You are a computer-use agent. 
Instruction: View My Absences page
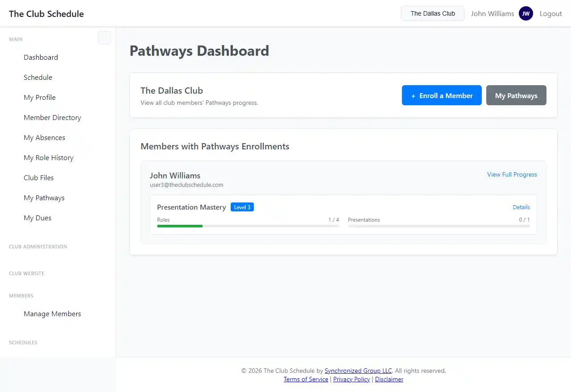click(44, 137)
